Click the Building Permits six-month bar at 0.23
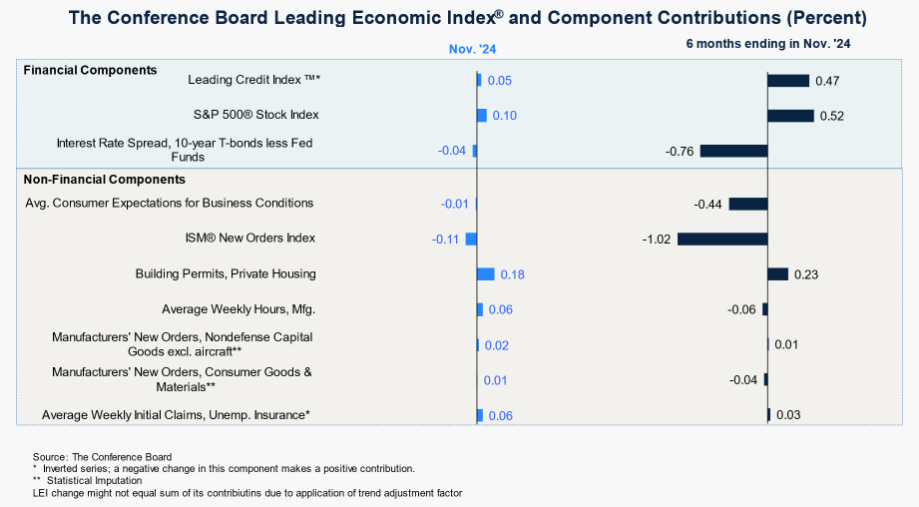The height and width of the screenshot is (507, 919). 777,274
